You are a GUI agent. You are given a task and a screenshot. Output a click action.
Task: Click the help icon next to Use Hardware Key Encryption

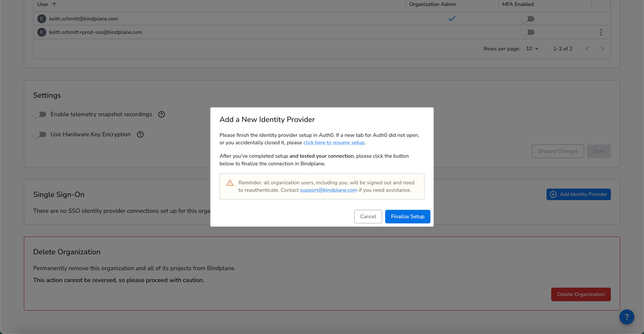(140, 134)
